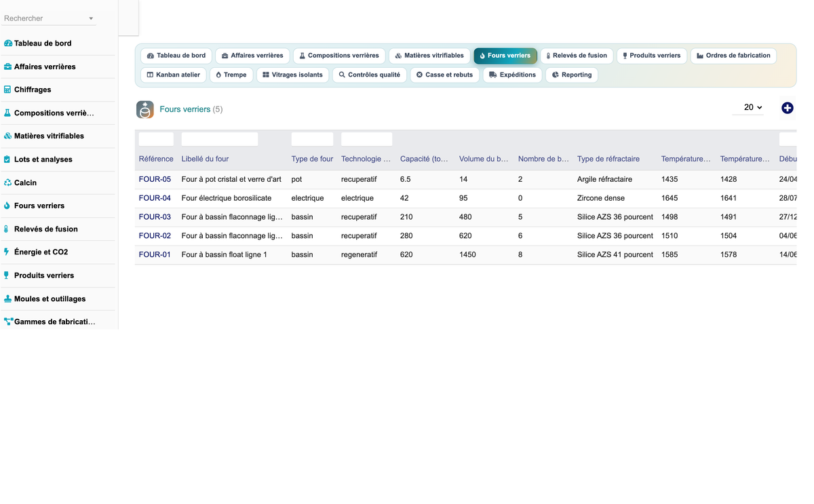This screenshot has width=814, height=504.
Task: Open the Relevés de fusion top tab
Action: click(577, 56)
